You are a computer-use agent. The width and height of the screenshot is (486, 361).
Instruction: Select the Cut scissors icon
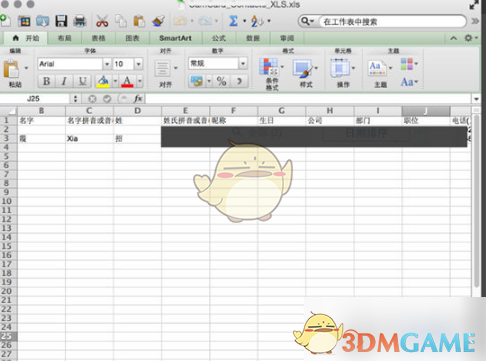pyautogui.click(x=102, y=21)
